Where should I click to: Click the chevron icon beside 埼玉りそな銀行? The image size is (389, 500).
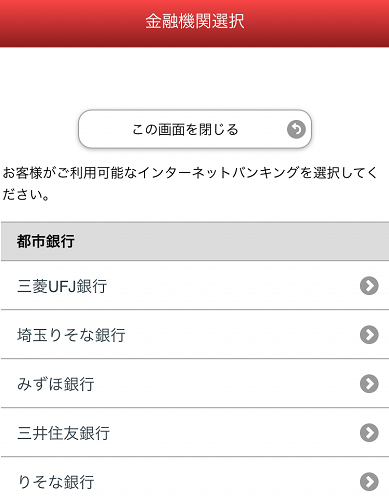pos(369,334)
